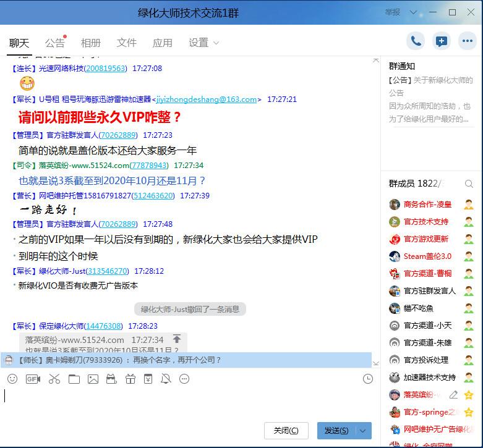Open dropdown arrow next to 举报
Viewport: 483px width, 448px height.
coord(413,12)
